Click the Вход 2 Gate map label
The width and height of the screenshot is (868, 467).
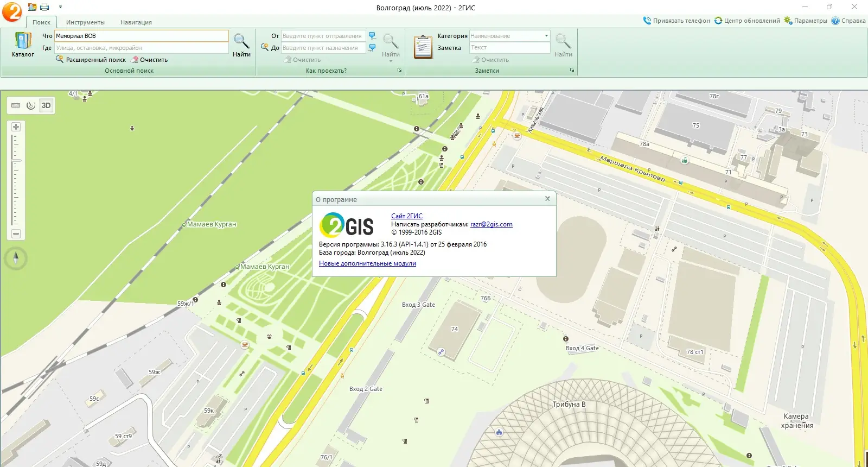pos(366,389)
